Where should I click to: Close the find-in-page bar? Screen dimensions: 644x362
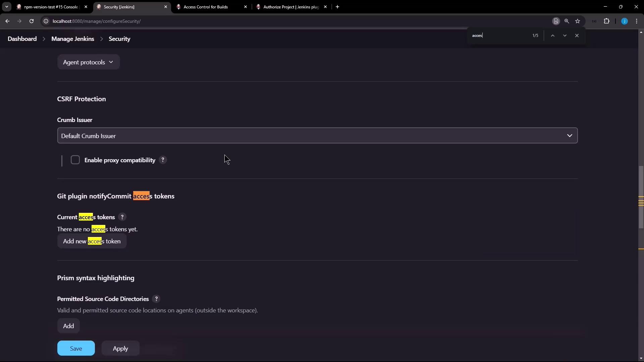pos(577,36)
